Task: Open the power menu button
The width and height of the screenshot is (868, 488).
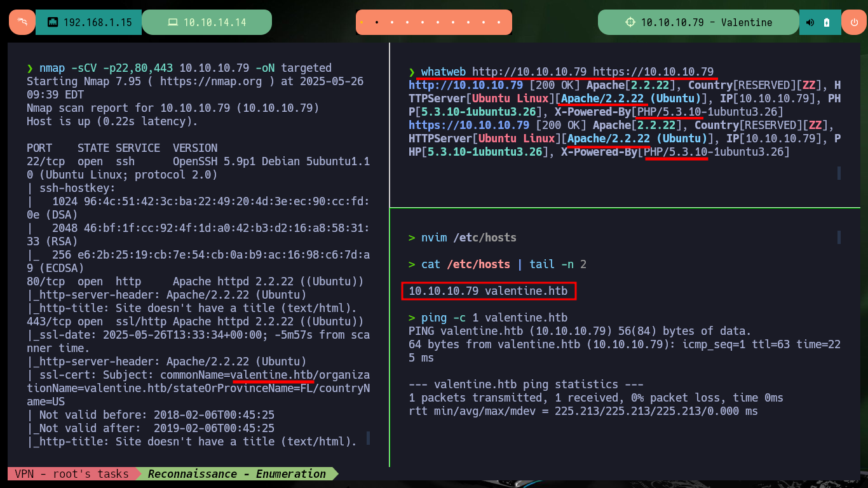Action: [x=854, y=22]
